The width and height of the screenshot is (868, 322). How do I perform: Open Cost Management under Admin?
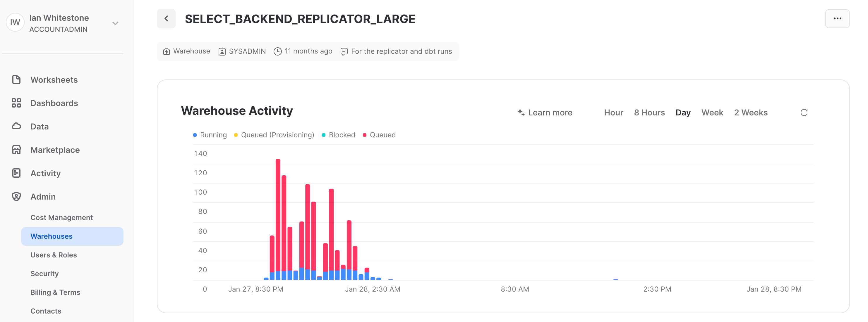click(x=61, y=217)
